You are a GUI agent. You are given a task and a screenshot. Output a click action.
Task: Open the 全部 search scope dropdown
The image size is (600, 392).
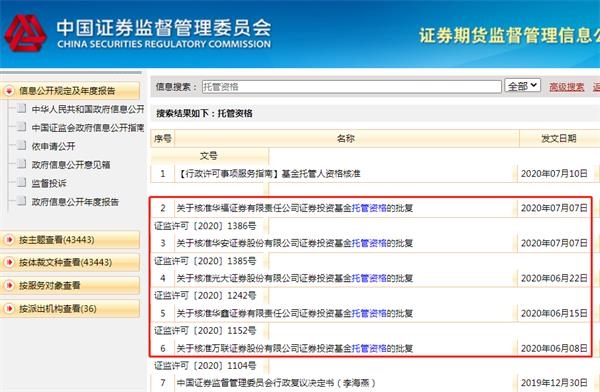(x=523, y=86)
